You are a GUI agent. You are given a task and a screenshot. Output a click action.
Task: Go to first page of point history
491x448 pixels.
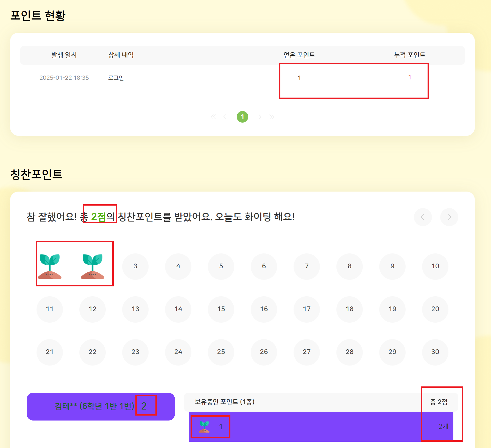click(213, 117)
